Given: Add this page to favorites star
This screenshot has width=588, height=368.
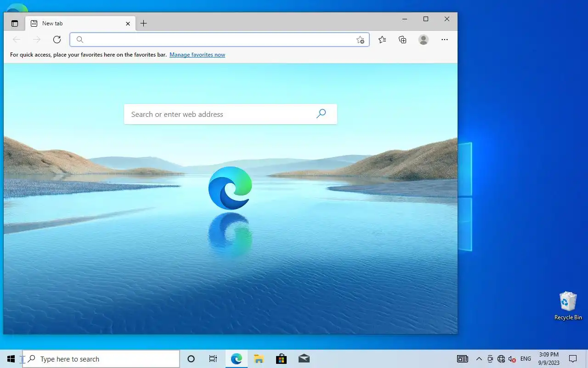Looking at the screenshot, I should (x=361, y=40).
